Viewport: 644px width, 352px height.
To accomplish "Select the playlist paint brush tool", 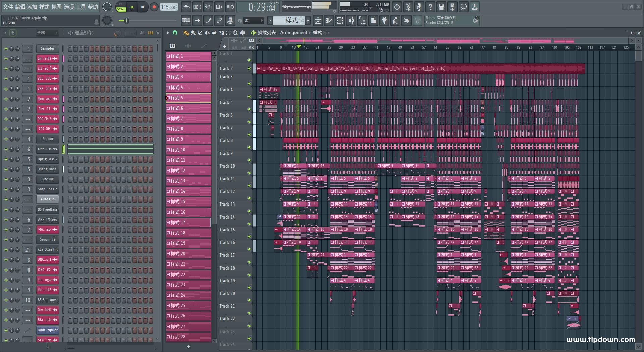I will [193, 33].
